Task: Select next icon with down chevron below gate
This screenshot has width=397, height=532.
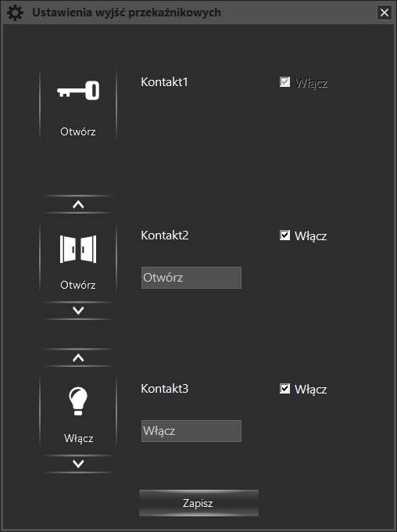Action: 78,311
